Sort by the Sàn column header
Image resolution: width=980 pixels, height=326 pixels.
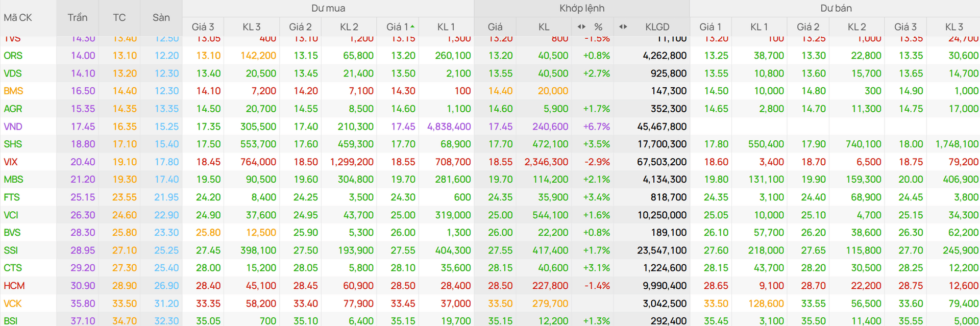(x=161, y=18)
